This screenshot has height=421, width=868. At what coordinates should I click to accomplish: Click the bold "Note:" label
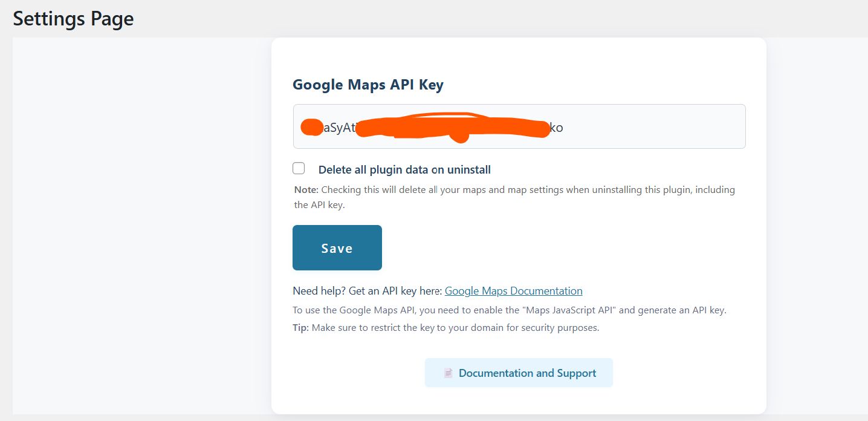(x=306, y=190)
